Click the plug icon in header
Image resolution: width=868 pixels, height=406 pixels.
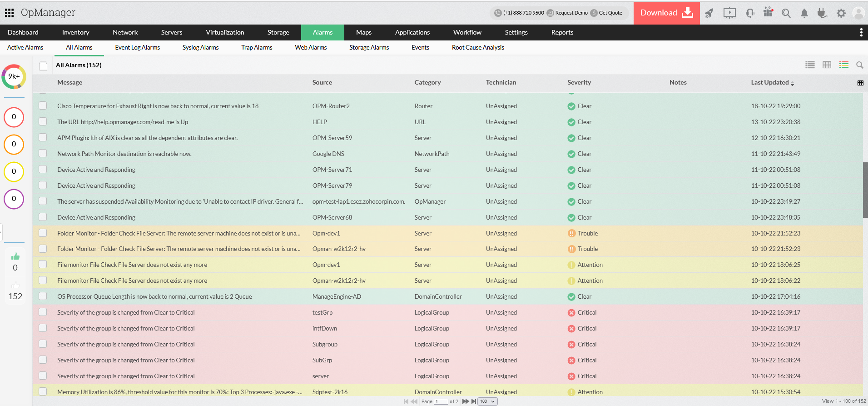pyautogui.click(x=822, y=13)
